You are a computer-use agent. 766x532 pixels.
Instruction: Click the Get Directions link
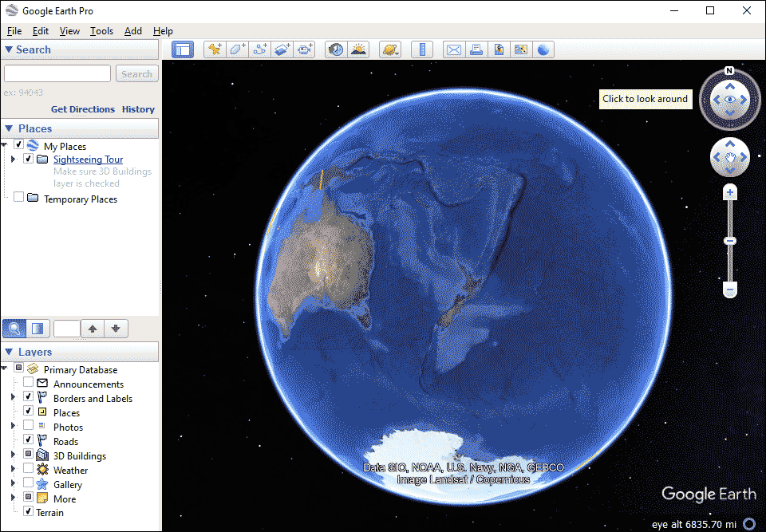pos(82,109)
